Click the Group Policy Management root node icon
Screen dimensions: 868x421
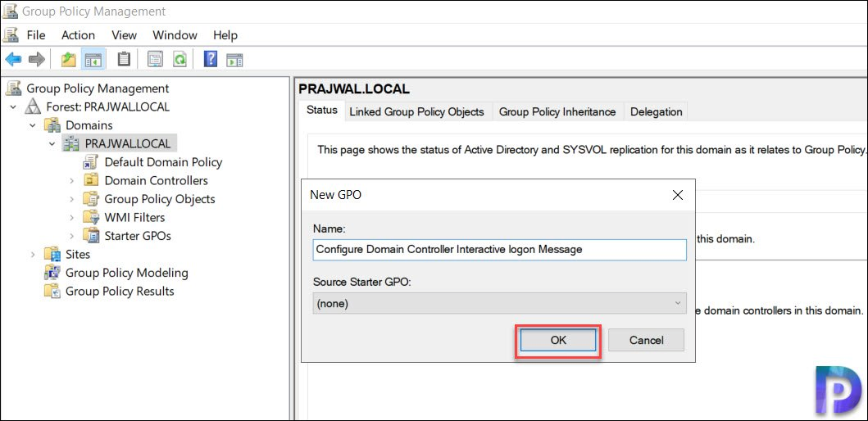14,88
